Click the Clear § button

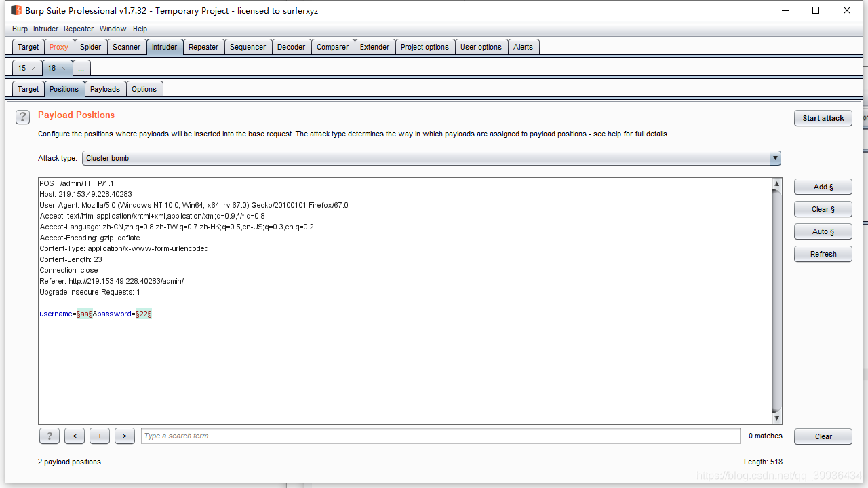[823, 209]
